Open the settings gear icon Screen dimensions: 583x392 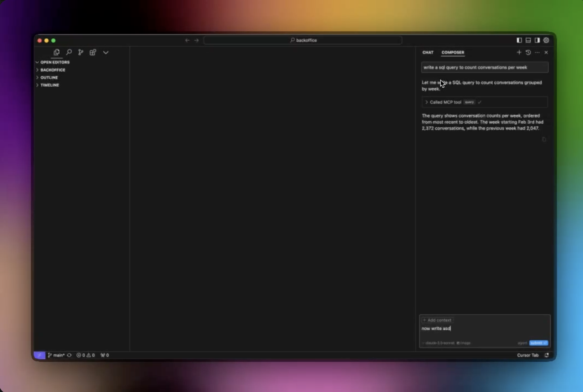(x=546, y=40)
